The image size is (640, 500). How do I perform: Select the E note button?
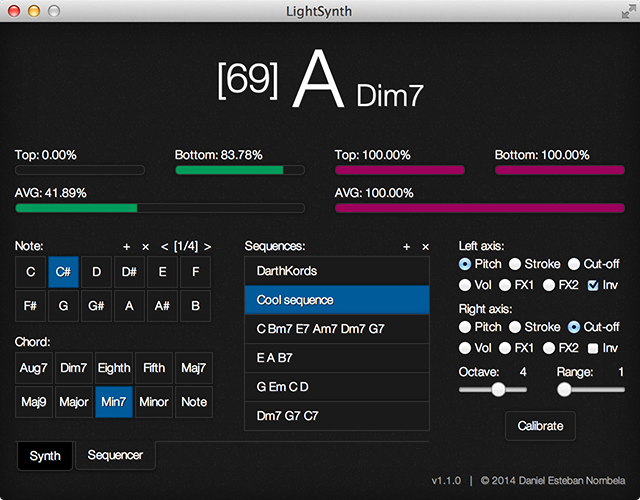tap(162, 272)
